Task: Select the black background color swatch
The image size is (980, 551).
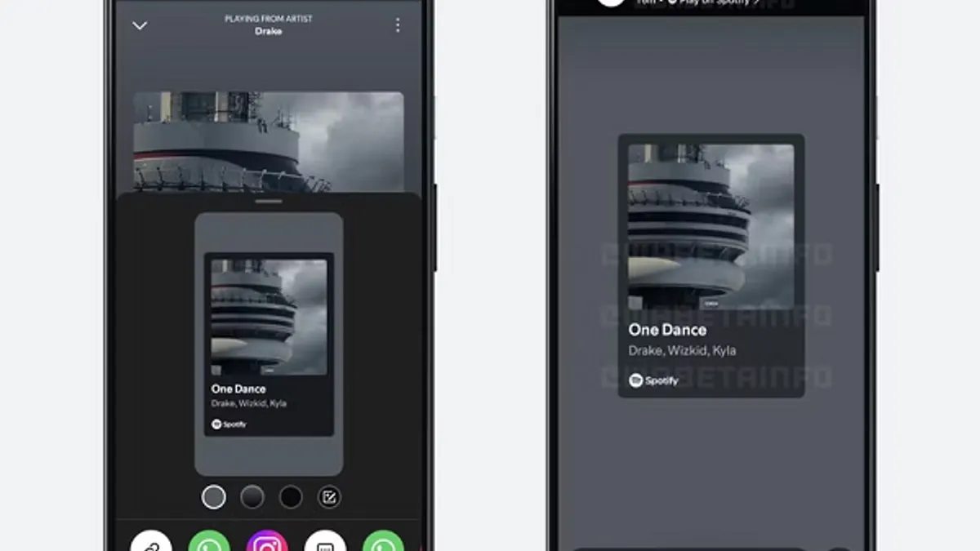Action: click(x=291, y=497)
